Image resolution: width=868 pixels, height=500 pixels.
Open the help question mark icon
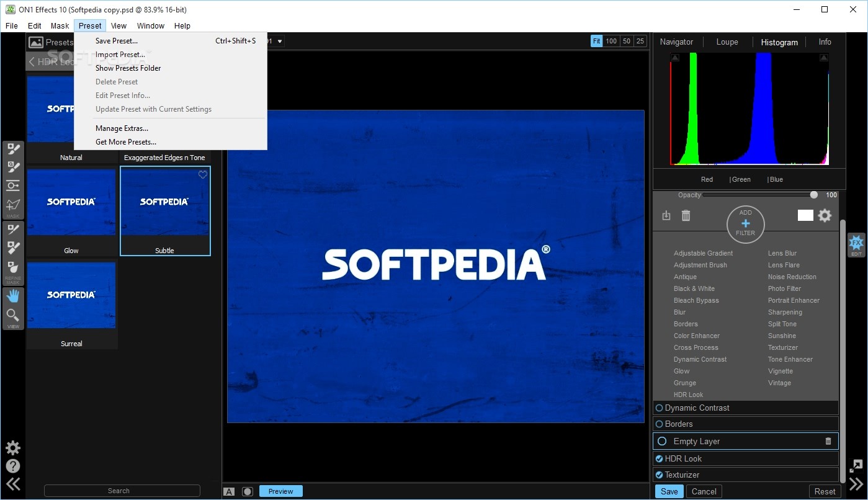13,466
